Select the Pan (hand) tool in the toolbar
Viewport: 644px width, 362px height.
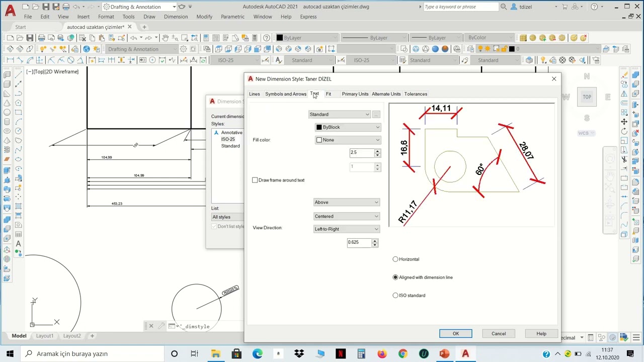coord(165,38)
